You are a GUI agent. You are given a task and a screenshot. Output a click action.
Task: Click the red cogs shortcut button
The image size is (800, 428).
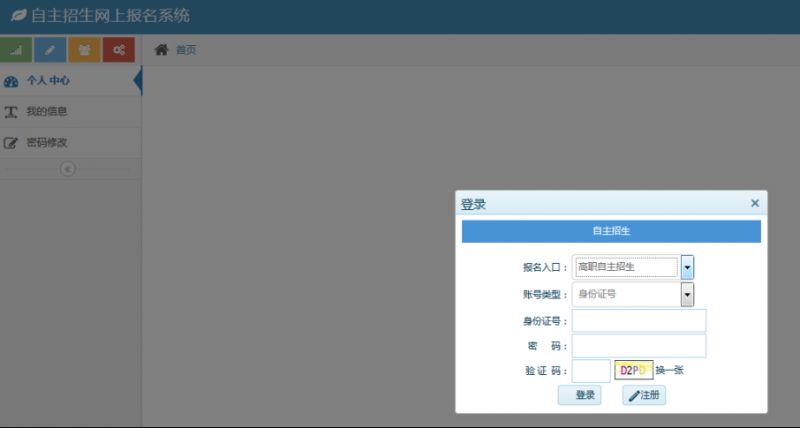119,49
